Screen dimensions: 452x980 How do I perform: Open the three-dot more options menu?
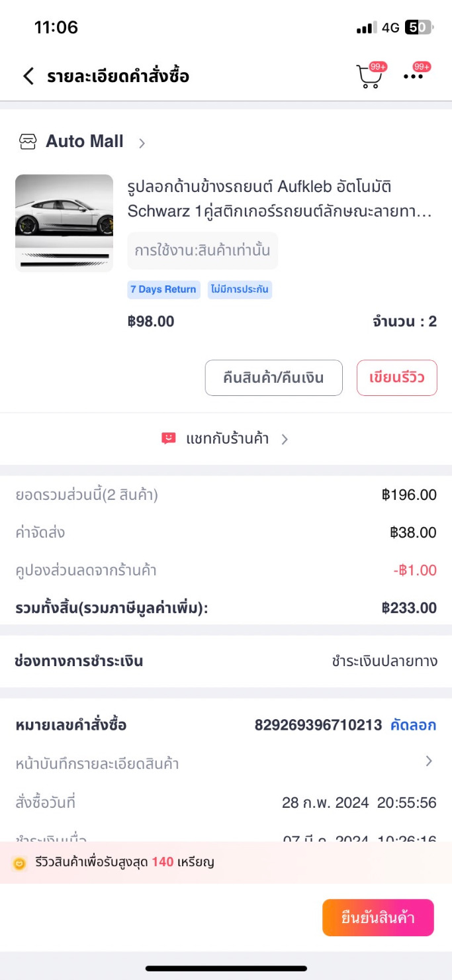coord(414,76)
